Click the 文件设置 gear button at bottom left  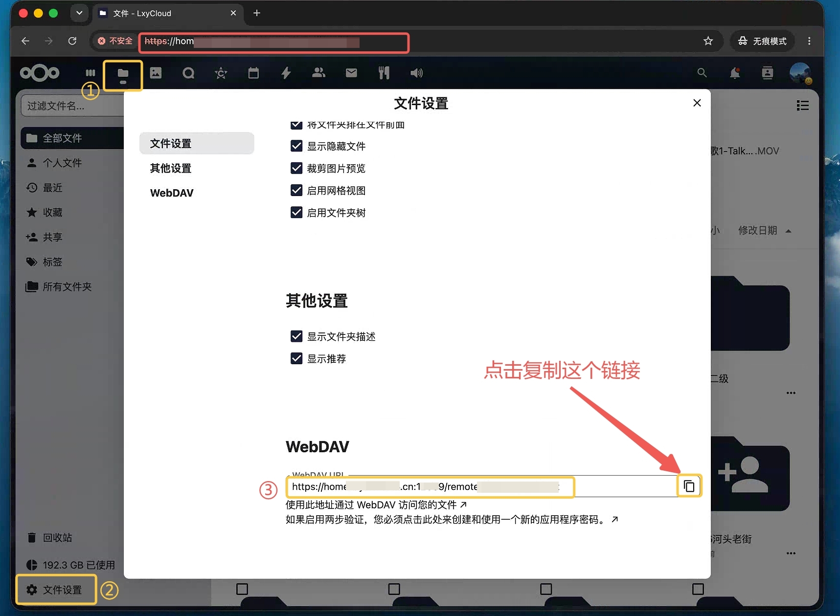point(56,590)
